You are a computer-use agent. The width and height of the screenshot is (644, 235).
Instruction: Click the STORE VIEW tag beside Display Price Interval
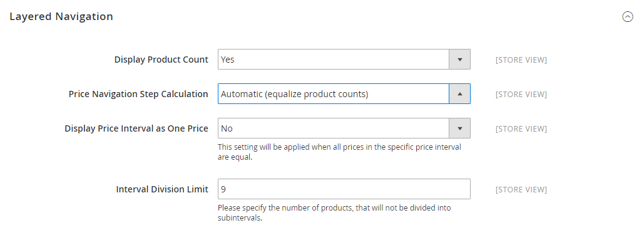pyautogui.click(x=521, y=129)
